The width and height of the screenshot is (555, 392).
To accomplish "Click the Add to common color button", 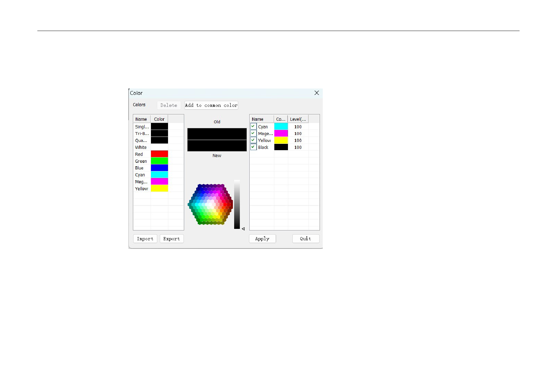I will [211, 105].
